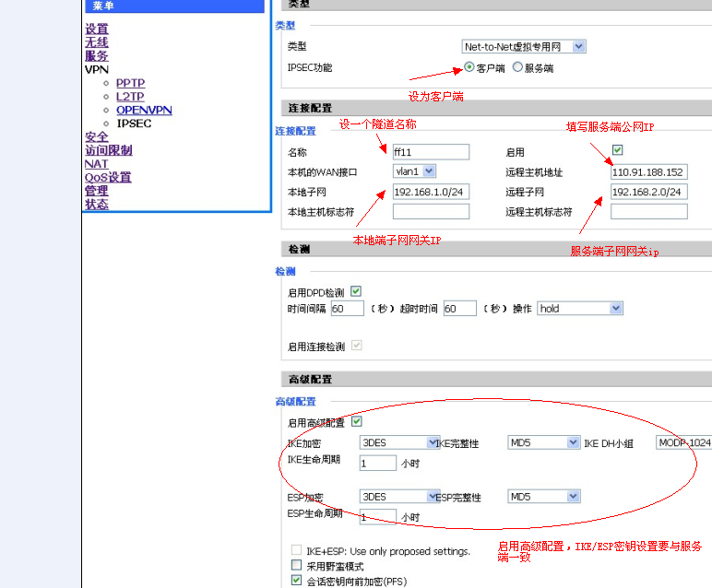Open the 本机的WAN接口 vlan1 dropdown
This screenshot has height=588, width=712.
pyautogui.click(x=414, y=171)
